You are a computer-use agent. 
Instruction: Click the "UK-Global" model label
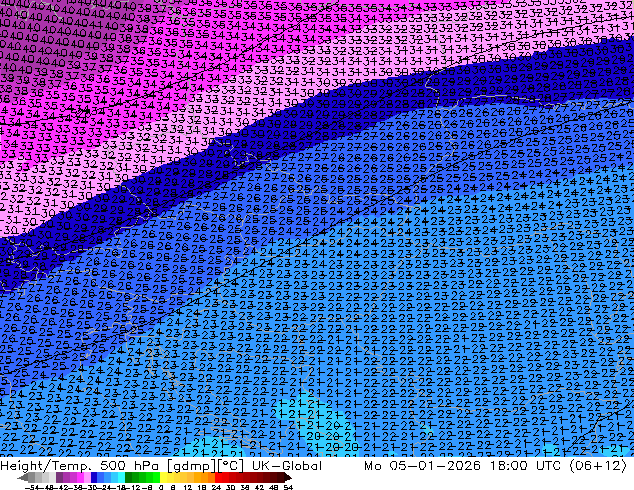(287, 465)
